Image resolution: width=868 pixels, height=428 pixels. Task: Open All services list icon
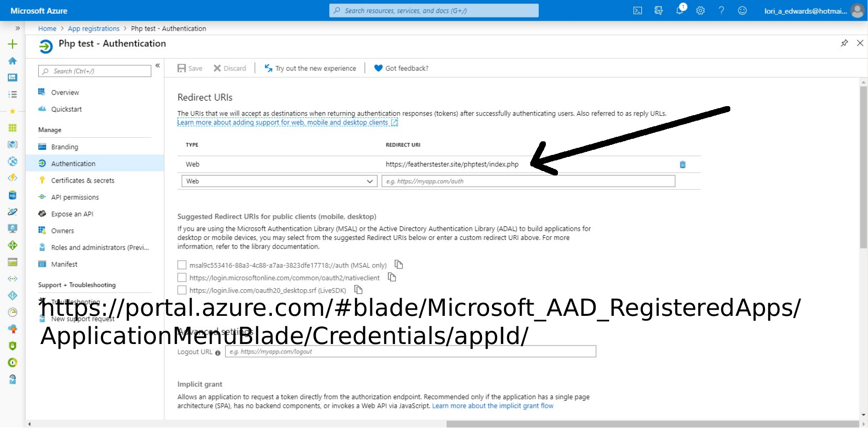pos(13,95)
